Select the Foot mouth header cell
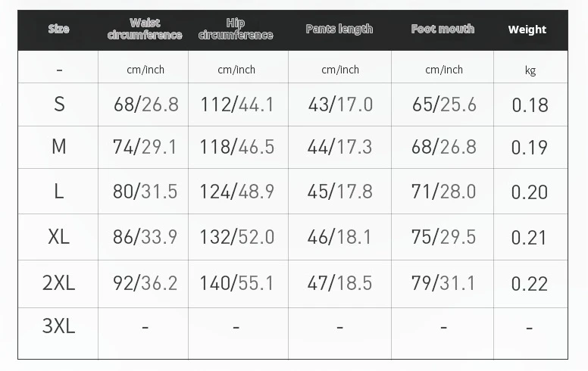The height and width of the screenshot is (371, 588). pos(443,30)
